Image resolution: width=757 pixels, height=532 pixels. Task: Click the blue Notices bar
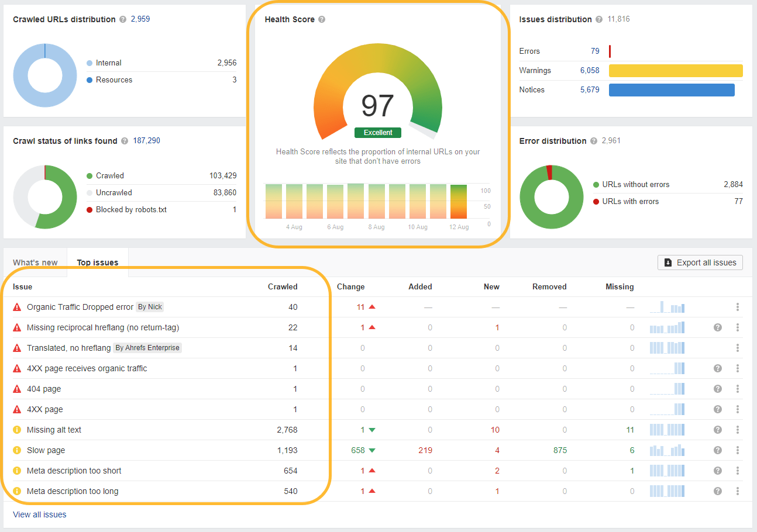[672, 90]
